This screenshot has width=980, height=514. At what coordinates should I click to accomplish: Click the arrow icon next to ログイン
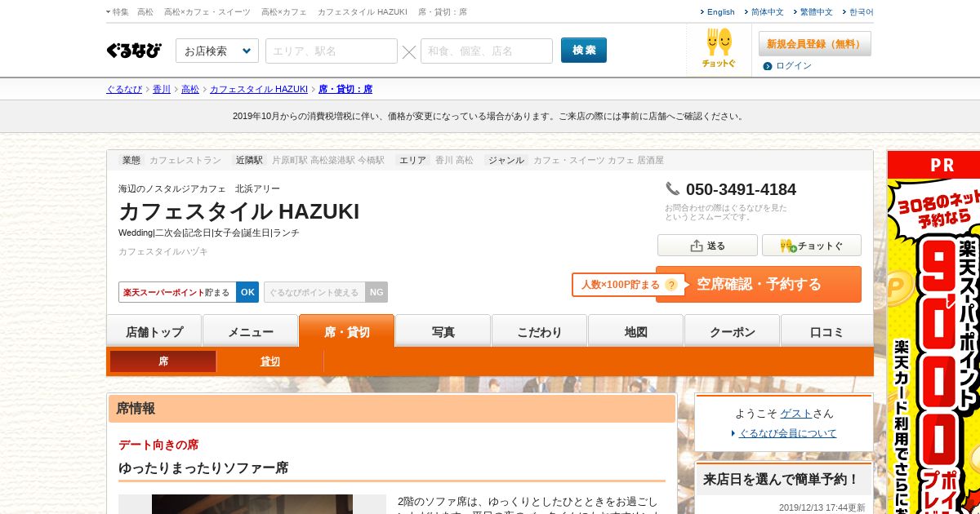[x=768, y=66]
